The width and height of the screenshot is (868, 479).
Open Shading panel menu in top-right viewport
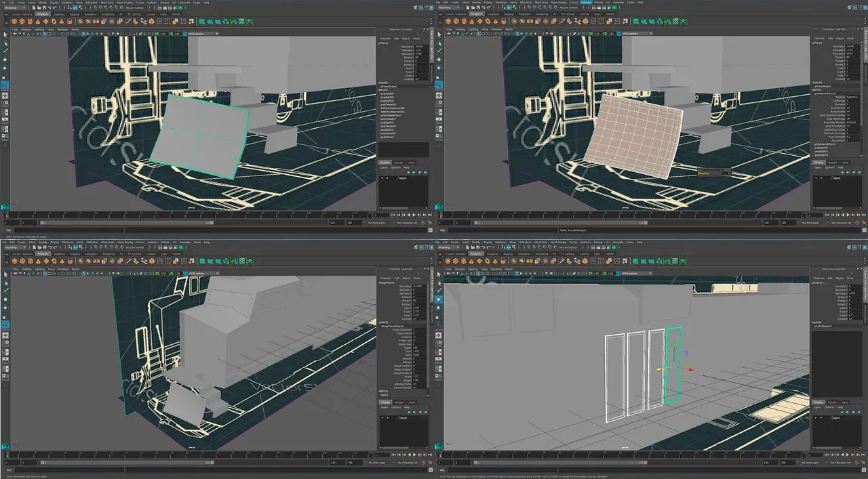point(460,30)
